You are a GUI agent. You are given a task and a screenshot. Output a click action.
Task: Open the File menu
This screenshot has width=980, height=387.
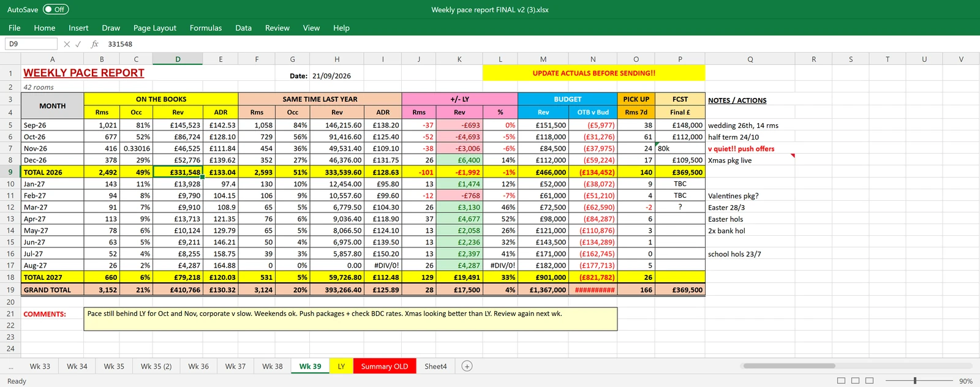[15, 28]
